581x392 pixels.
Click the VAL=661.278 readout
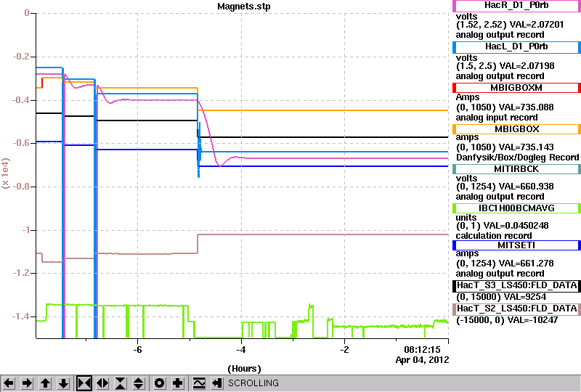[526, 264]
